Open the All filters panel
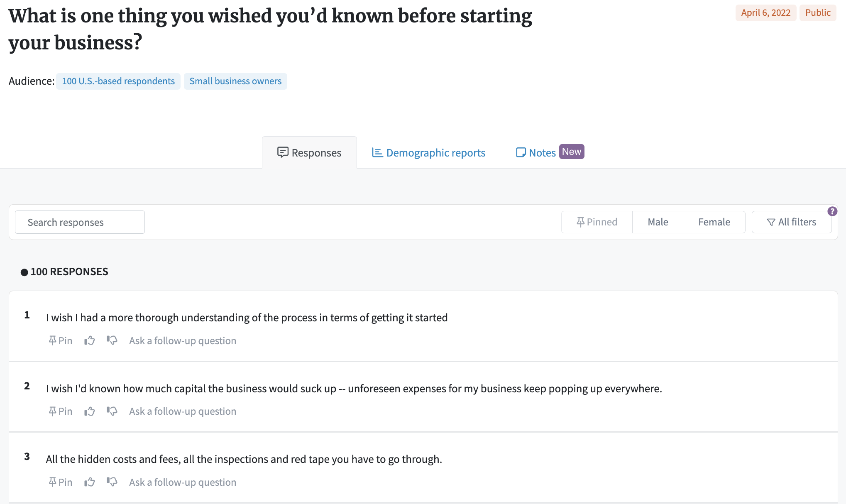846x504 pixels. (792, 222)
